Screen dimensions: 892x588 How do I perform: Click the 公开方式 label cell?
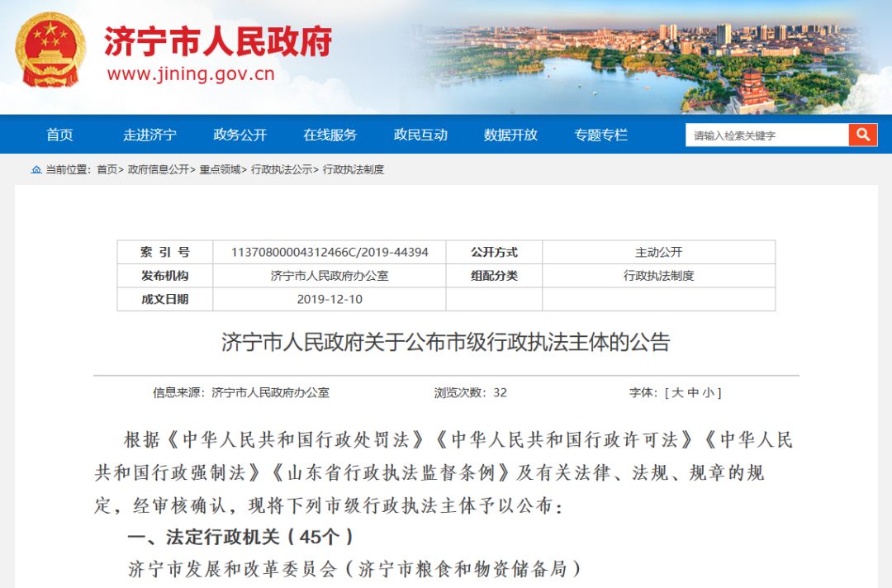[494, 252]
